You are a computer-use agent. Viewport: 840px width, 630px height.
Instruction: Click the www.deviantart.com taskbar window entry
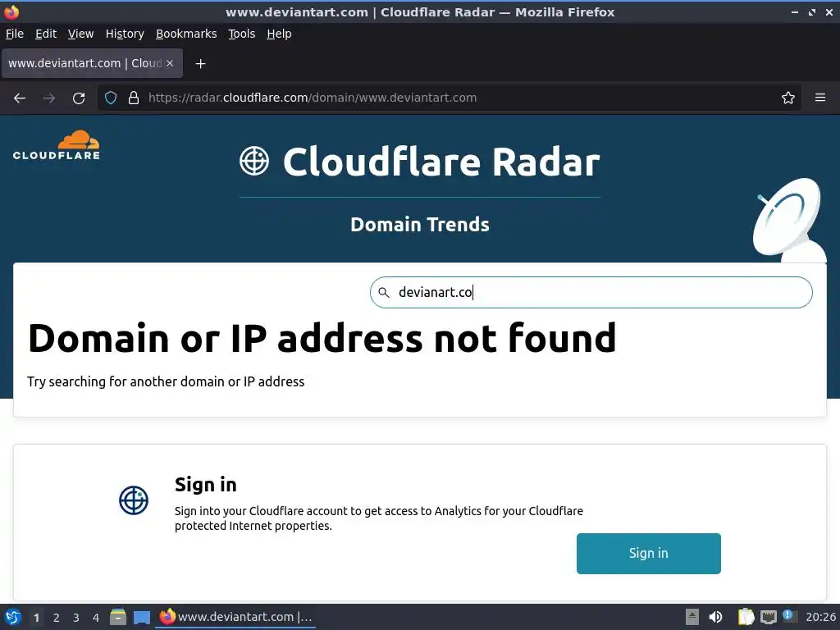[235, 617]
